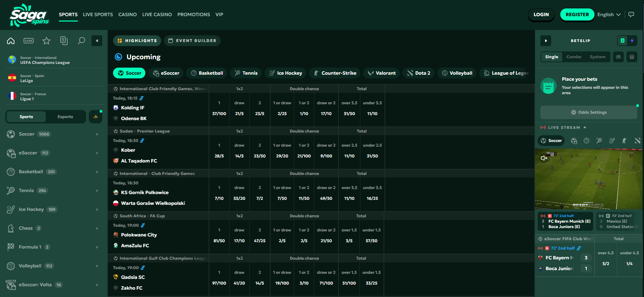The width and height of the screenshot is (644, 297).
Task: Select Single bet type
Action: click(x=551, y=57)
